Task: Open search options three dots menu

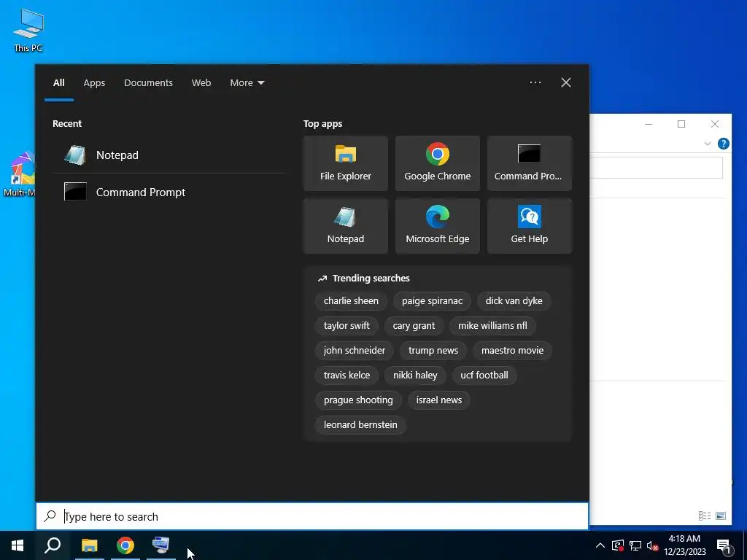Action: 535,82
